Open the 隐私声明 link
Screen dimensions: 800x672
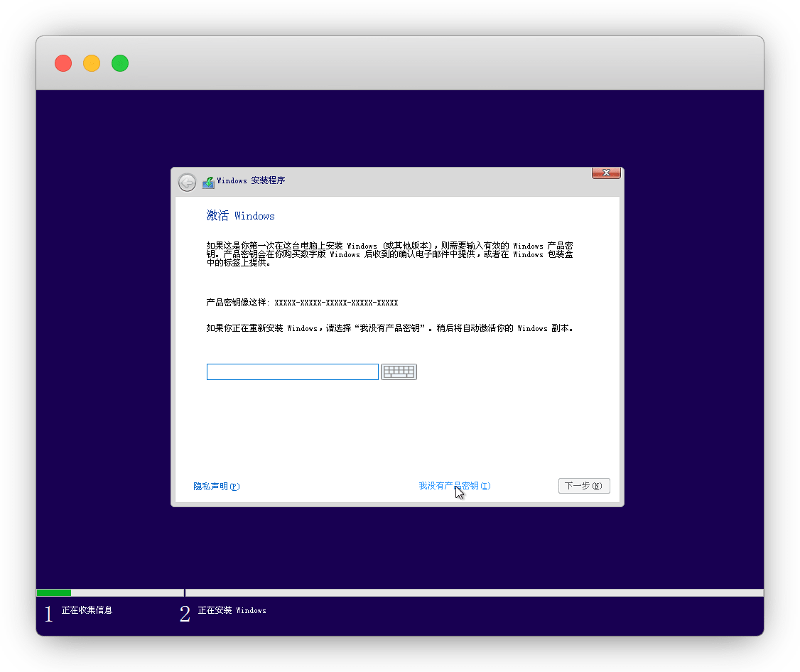click(217, 487)
